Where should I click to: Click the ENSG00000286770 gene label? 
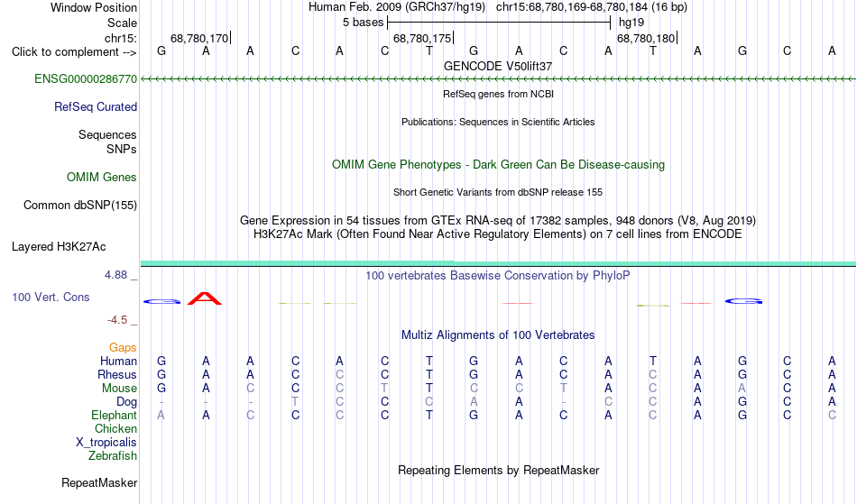[86, 79]
